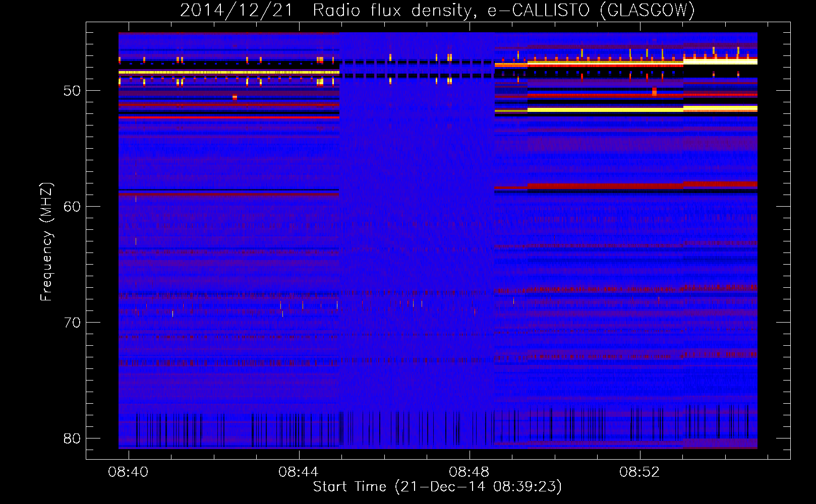Viewport: 816px width, 504px height.
Task: Click the "Start Time (21-Dec-14 08:39:23)" label
Action: pos(437,486)
